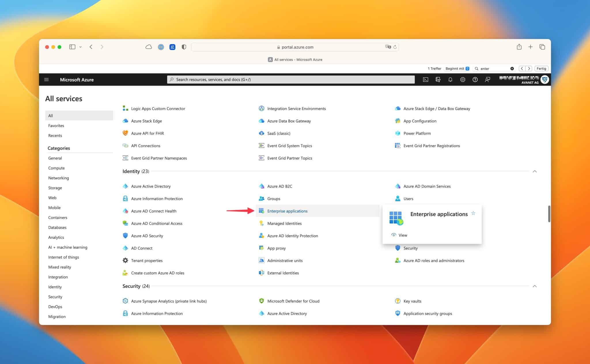Click View in the Enterprise applications popup

click(402, 235)
